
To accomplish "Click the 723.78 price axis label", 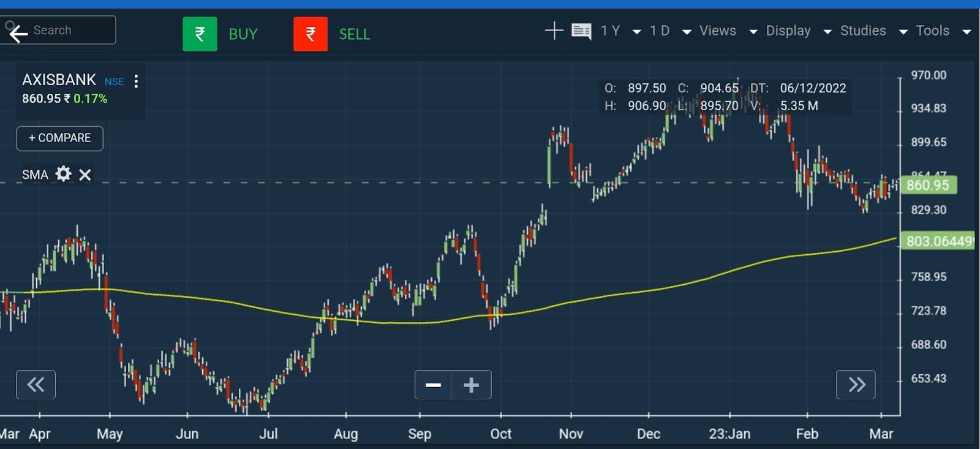I will pyautogui.click(x=929, y=311).
